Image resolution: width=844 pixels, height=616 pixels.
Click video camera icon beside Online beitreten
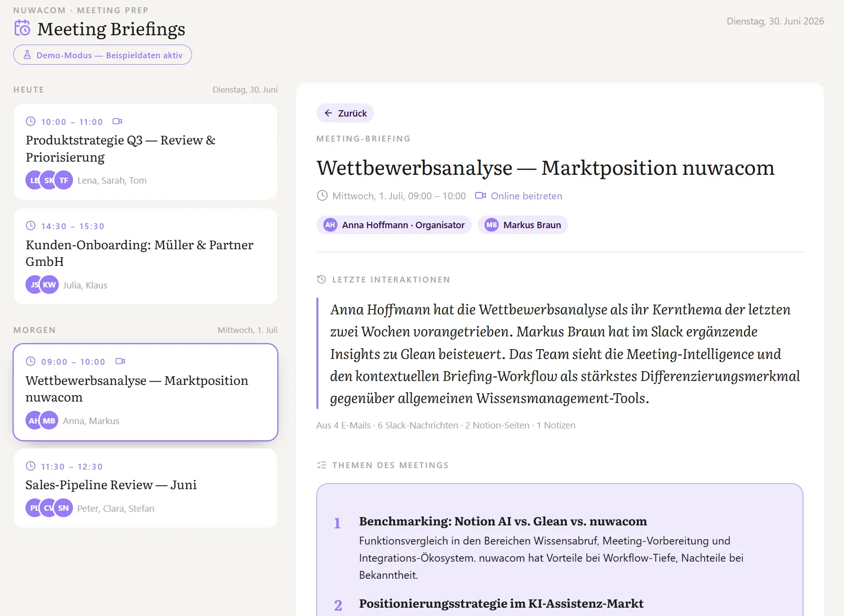(x=481, y=195)
